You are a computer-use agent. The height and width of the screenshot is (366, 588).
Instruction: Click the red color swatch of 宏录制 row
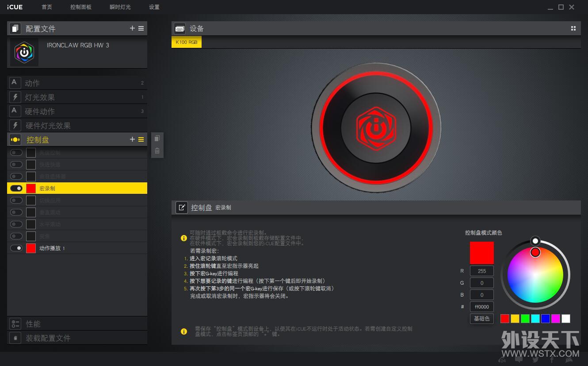click(x=31, y=188)
